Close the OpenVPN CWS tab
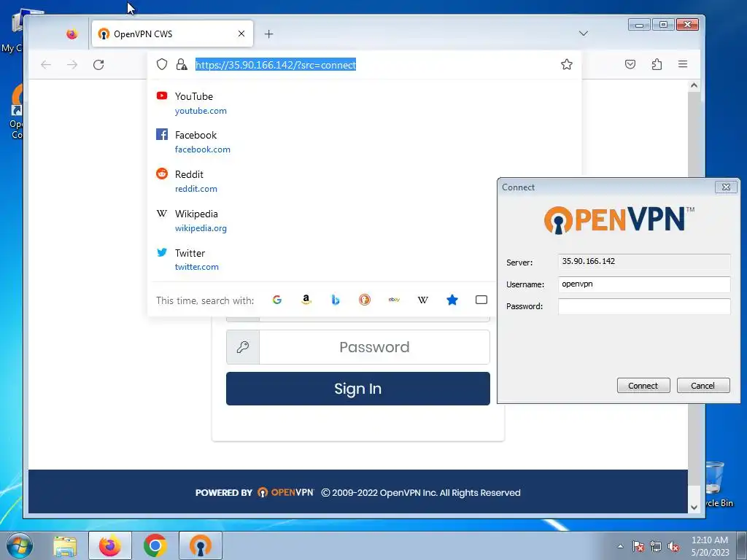747x560 pixels. [241, 34]
